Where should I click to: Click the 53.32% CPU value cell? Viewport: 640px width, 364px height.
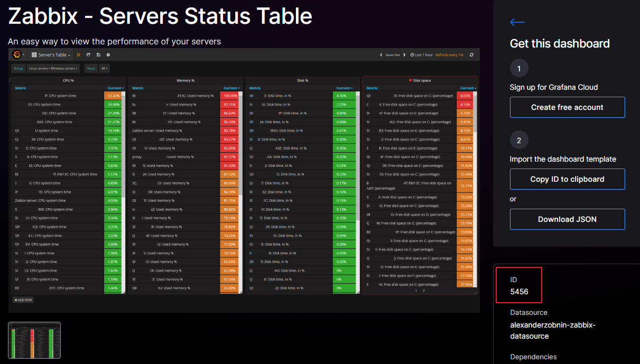click(x=113, y=96)
